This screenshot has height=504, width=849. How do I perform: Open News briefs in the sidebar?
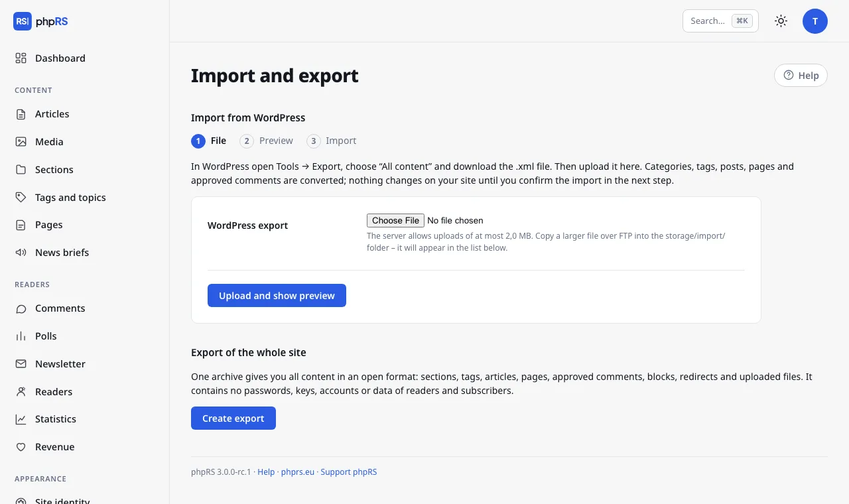[85, 253]
